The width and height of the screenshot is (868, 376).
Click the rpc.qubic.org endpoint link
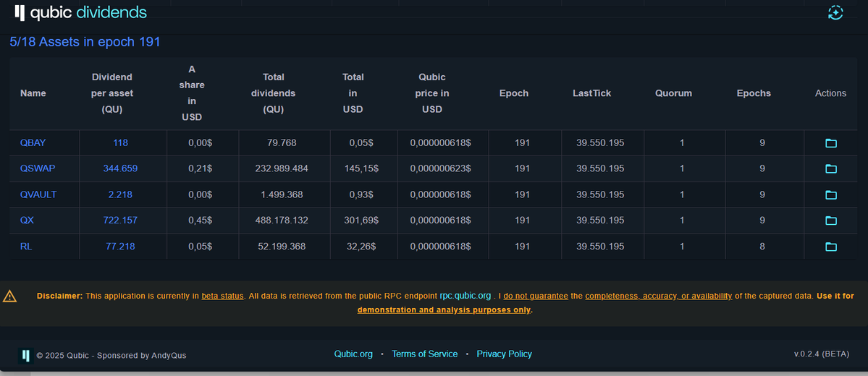465,296
